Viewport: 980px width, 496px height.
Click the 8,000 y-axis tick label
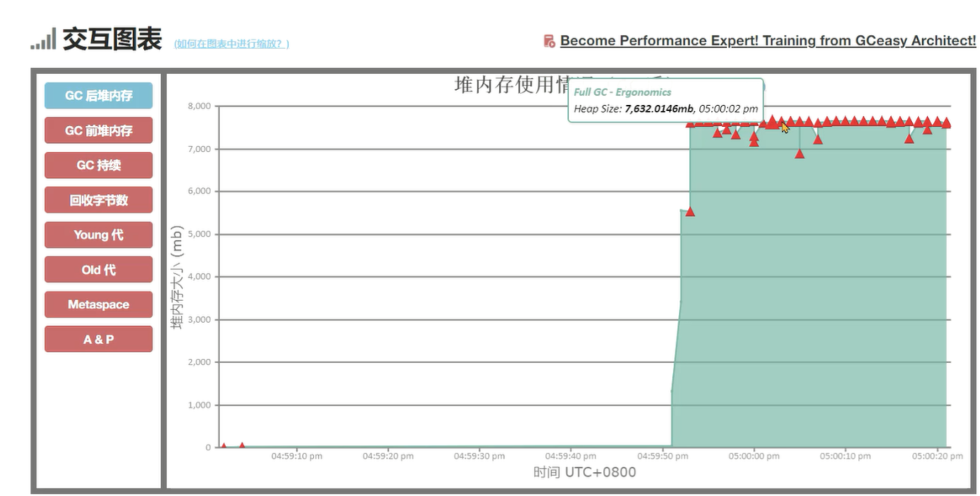coord(199,106)
